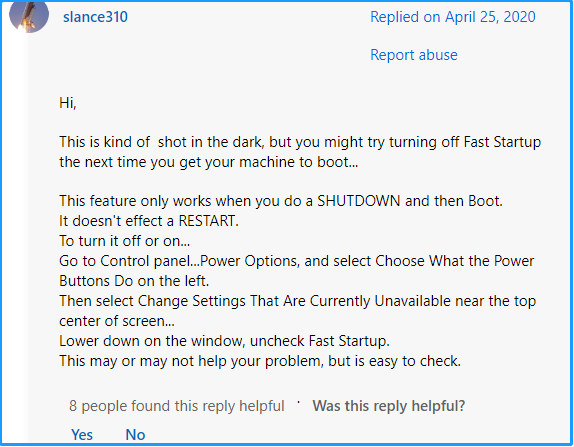This screenshot has height=447, width=574.
Task: Click the This may or may not help line
Action: [x=260, y=361]
